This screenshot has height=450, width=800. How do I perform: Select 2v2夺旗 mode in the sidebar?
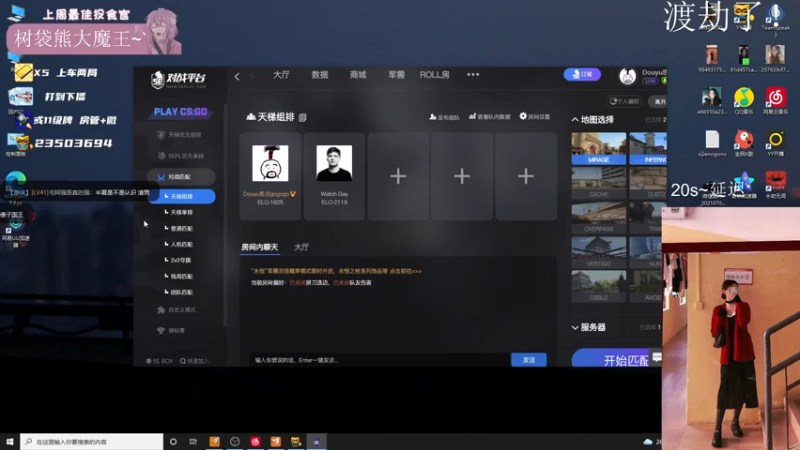[180, 260]
